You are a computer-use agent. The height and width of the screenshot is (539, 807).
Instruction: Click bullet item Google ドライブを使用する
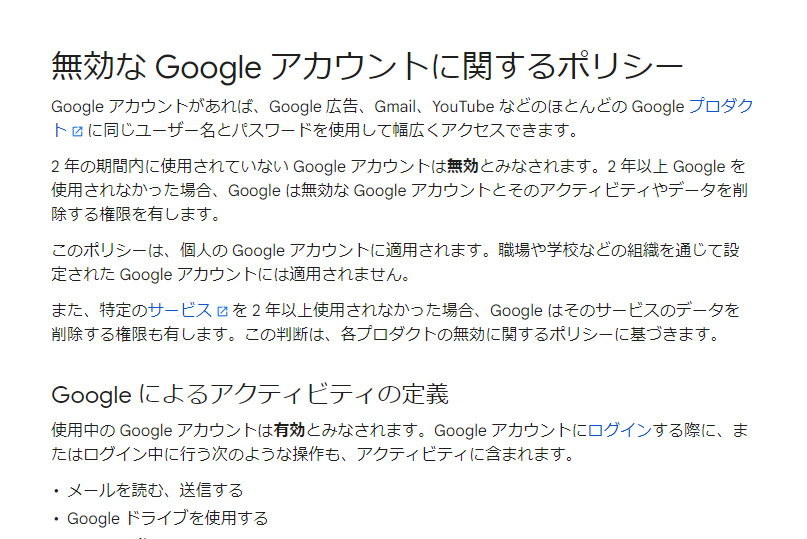[167, 518]
